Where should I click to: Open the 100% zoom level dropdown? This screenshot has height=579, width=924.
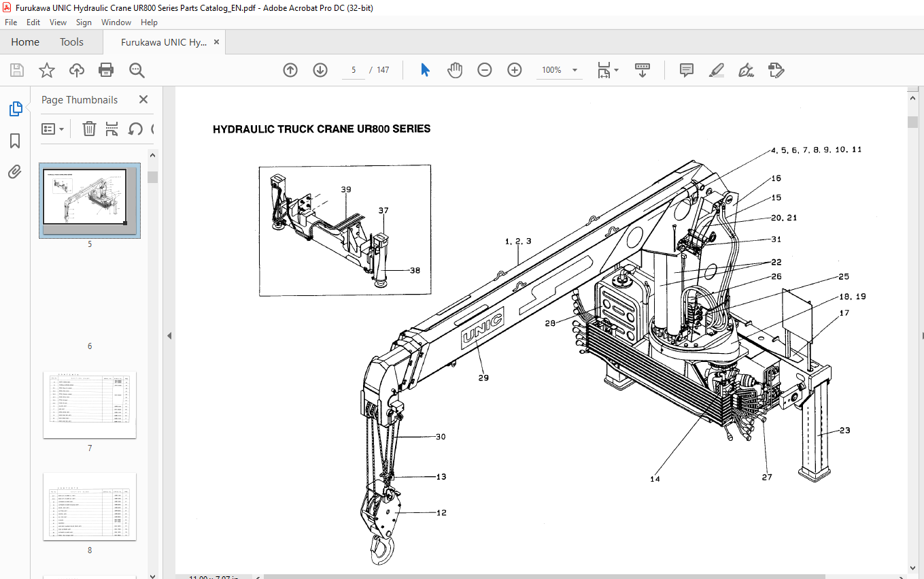pos(575,70)
